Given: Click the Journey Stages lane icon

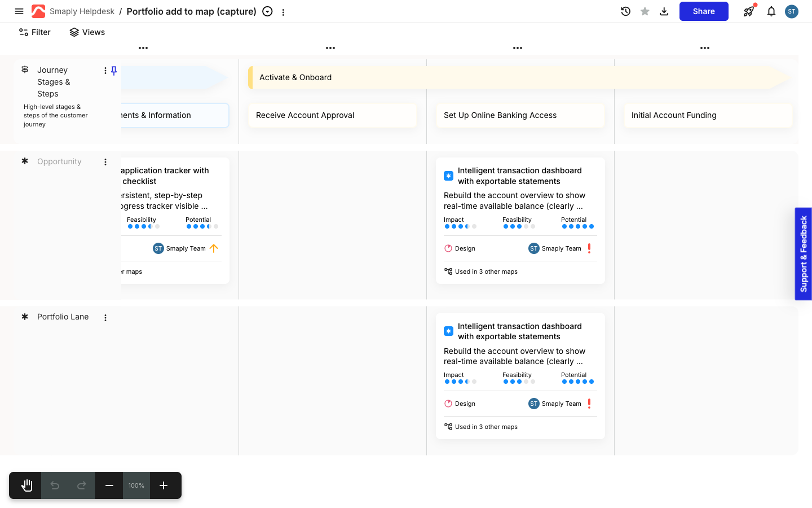Looking at the screenshot, I should [25, 69].
